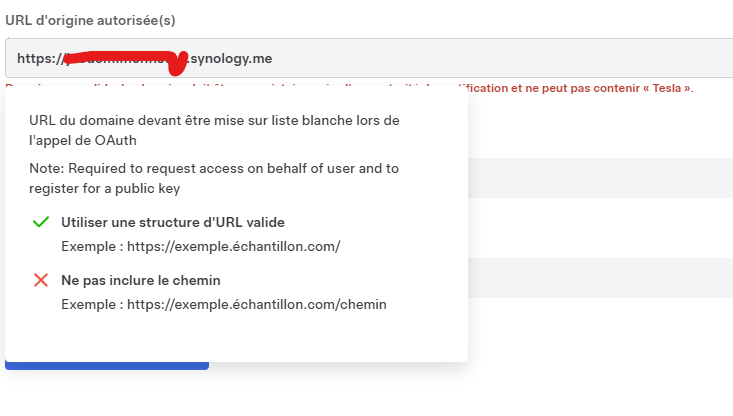Click "Utiliser une structure d'URL valide" rule
733x416 pixels.
click(x=179, y=222)
